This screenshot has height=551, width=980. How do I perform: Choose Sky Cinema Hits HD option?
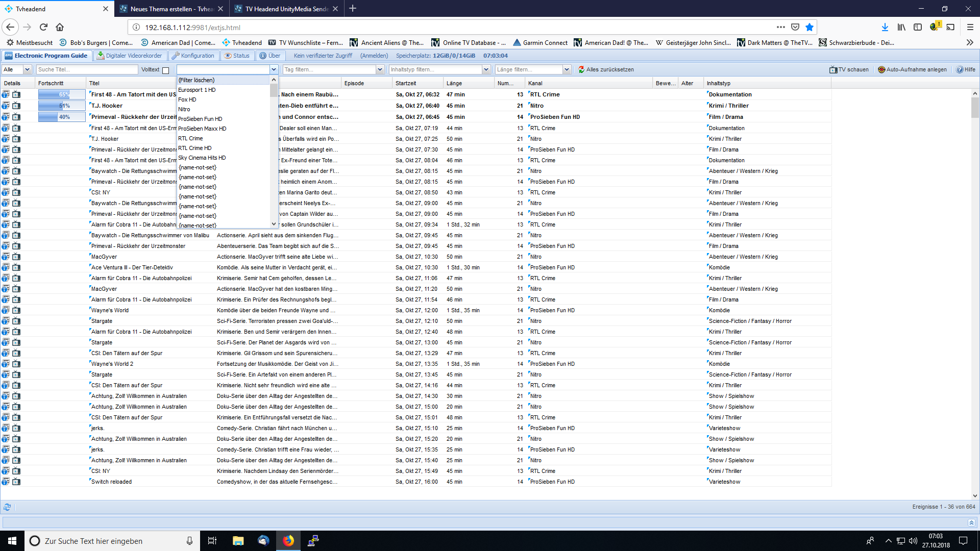pyautogui.click(x=223, y=158)
